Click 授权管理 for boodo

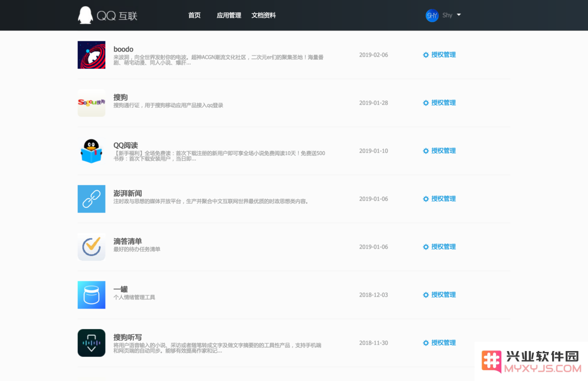point(443,55)
